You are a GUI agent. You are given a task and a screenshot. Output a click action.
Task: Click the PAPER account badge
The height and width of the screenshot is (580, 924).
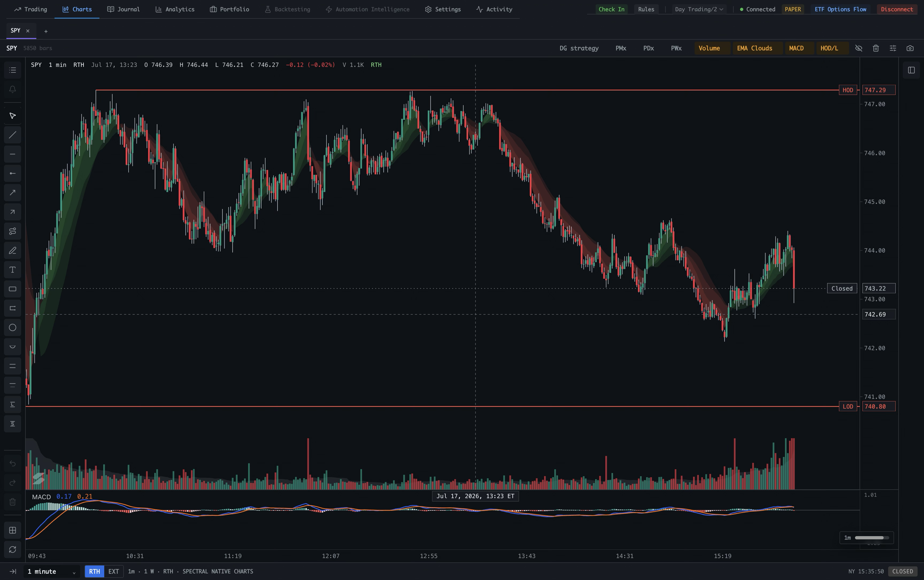coord(792,9)
